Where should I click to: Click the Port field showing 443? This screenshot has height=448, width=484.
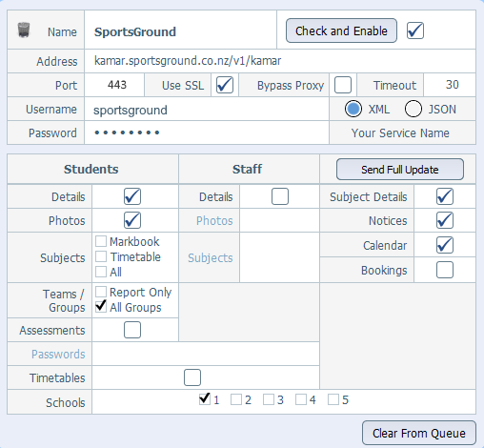click(x=114, y=85)
